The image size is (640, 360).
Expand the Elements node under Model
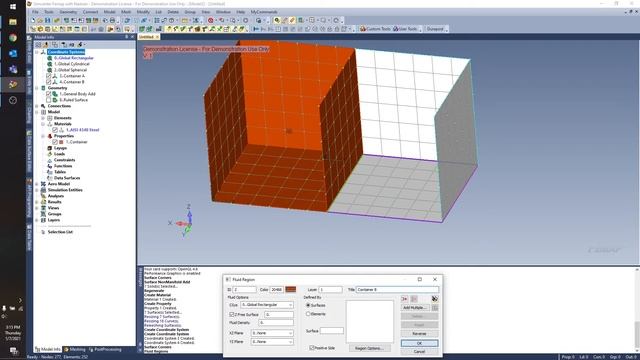click(x=43, y=118)
